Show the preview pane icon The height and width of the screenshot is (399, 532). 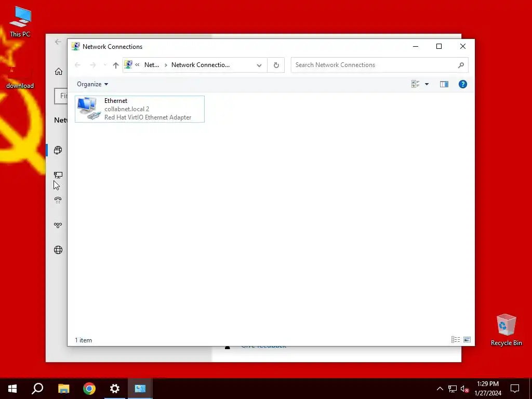pyautogui.click(x=444, y=84)
